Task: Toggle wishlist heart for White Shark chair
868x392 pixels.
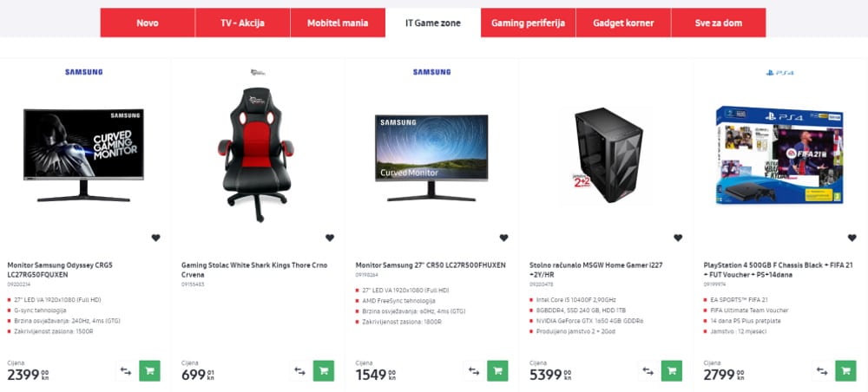Action: (329, 238)
